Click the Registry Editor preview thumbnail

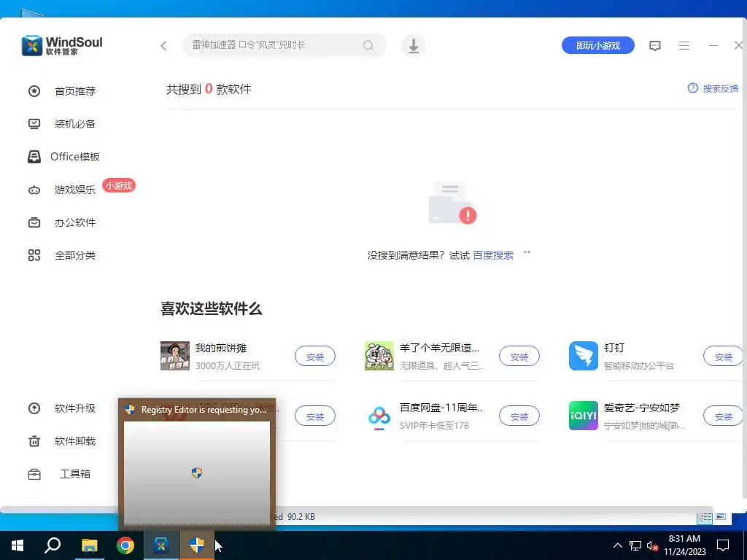197,472
